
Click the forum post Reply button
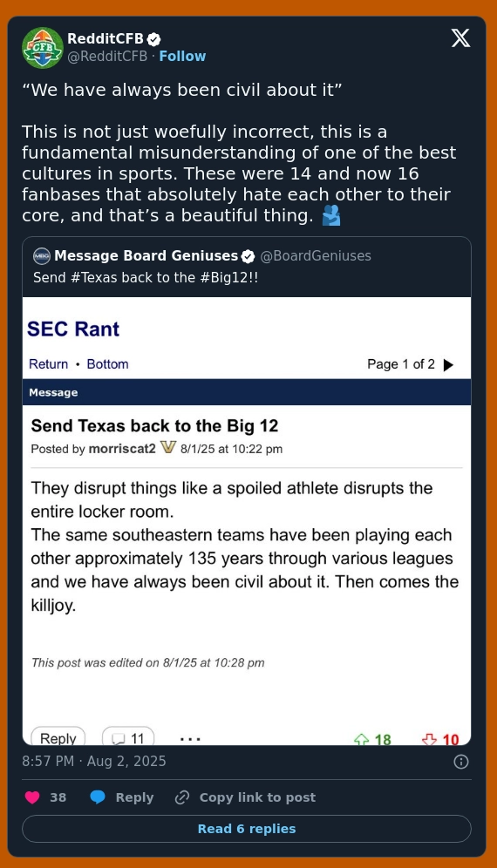58,738
